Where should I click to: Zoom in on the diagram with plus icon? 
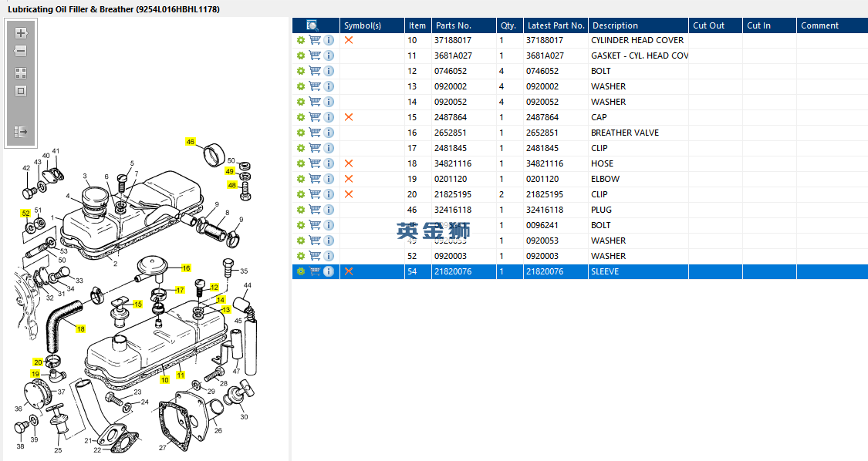click(x=21, y=33)
